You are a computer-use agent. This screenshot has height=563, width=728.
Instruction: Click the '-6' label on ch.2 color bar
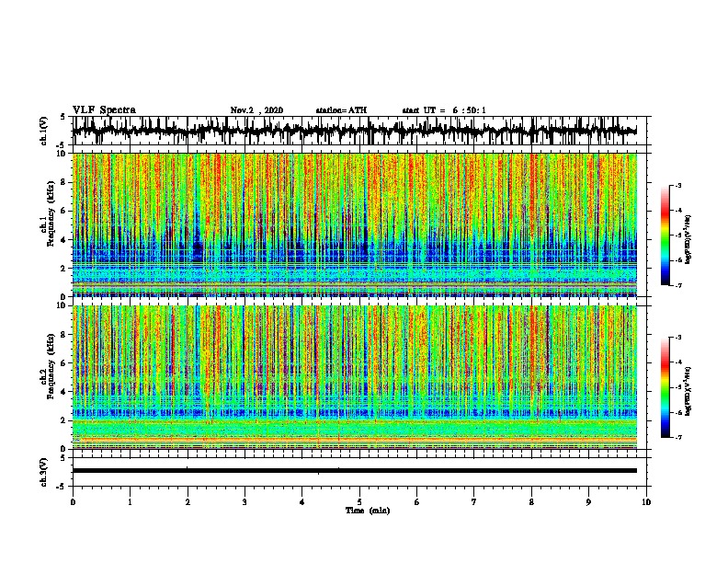click(x=678, y=412)
